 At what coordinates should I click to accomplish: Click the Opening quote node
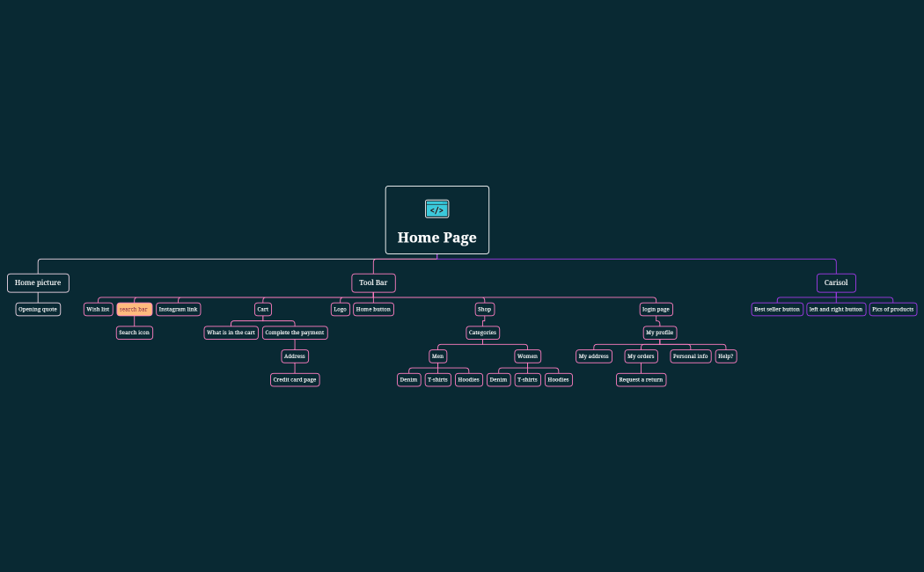38,309
